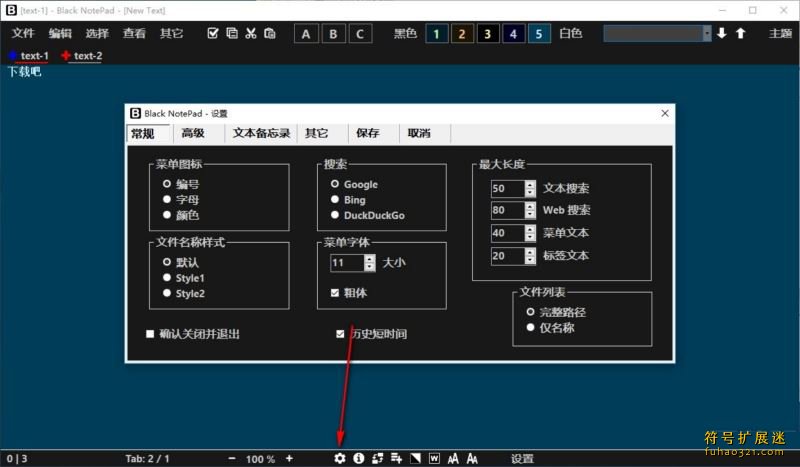Image resolution: width=800 pixels, height=467 pixels.
Task: Click the select-all checkmark toolbar icon
Action: click(x=213, y=33)
